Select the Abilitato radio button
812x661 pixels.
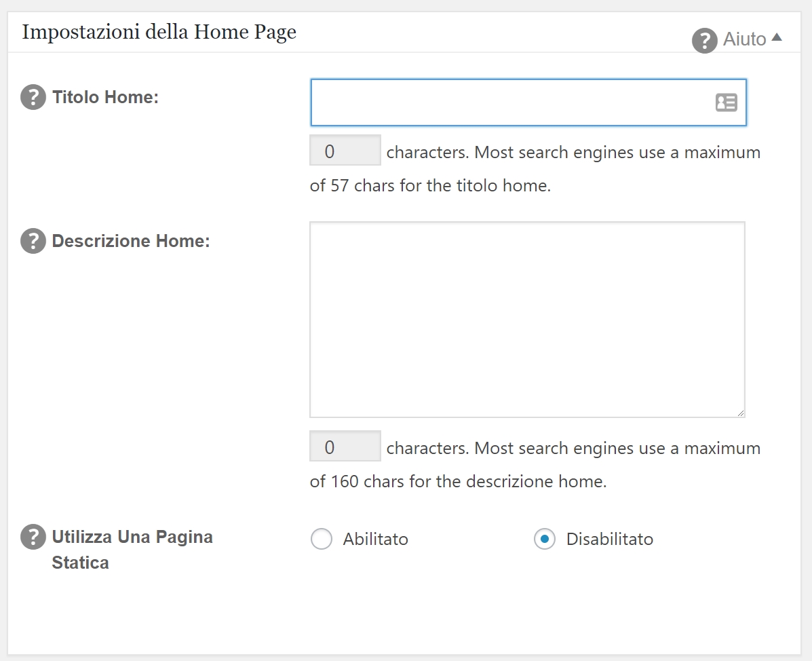point(321,540)
